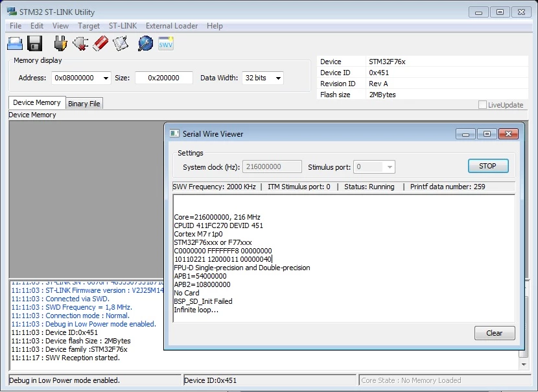This screenshot has height=392, width=538.
Task: Click the globe update icon in toolbar
Action: pyautogui.click(x=145, y=44)
